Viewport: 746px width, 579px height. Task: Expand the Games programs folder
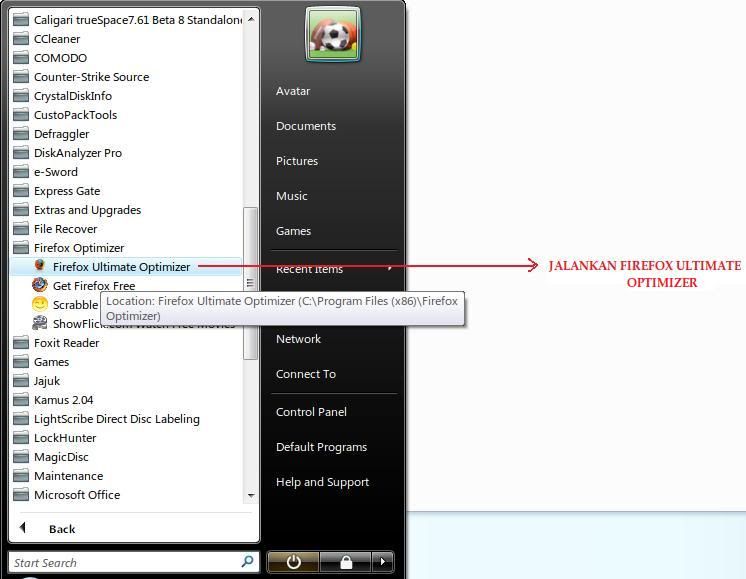point(41,362)
